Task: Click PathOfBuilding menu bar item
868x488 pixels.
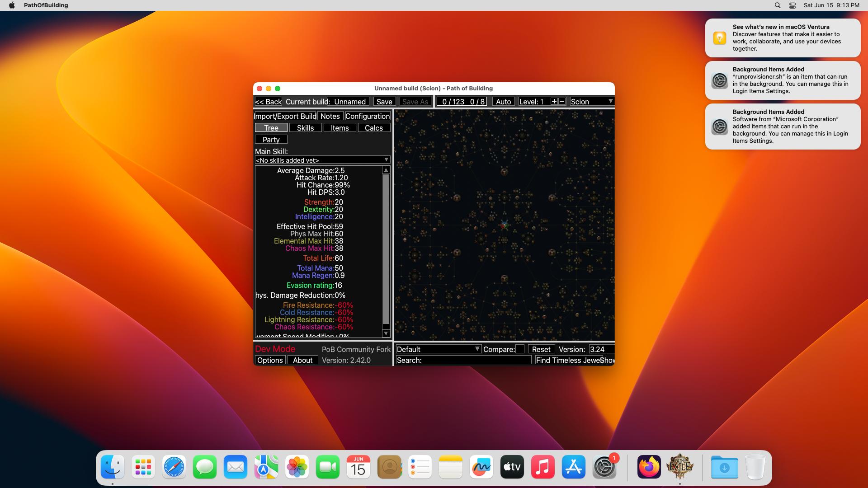Action: tap(46, 5)
